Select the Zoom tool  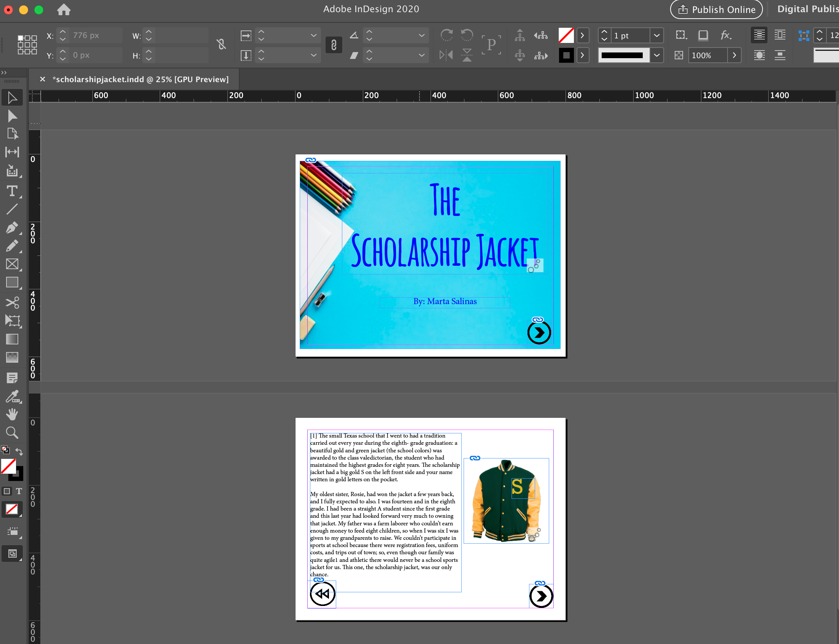[x=12, y=433]
